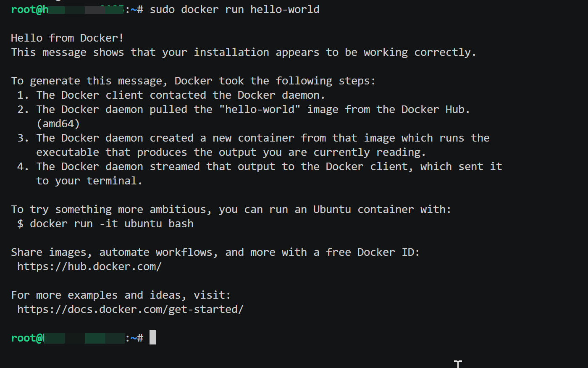Click the 'sudo docker run hello-world' command text
The width and height of the screenshot is (588, 368).
tap(234, 10)
